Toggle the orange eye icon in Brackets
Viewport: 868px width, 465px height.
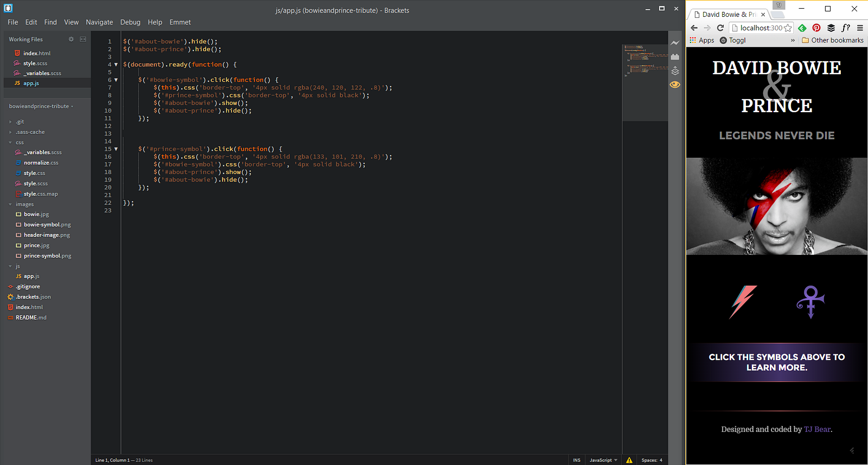[x=675, y=85]
